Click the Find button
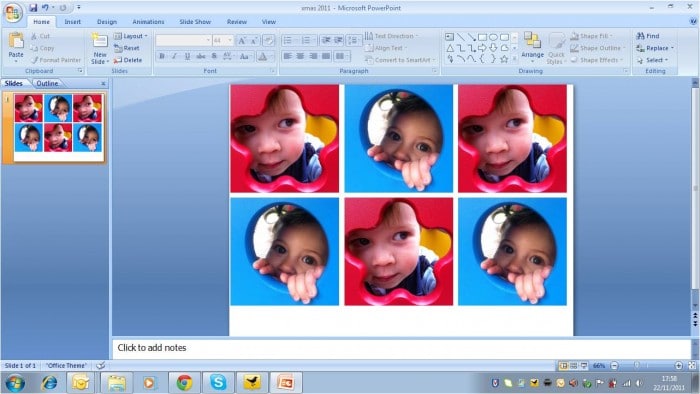 pos(648,36)
